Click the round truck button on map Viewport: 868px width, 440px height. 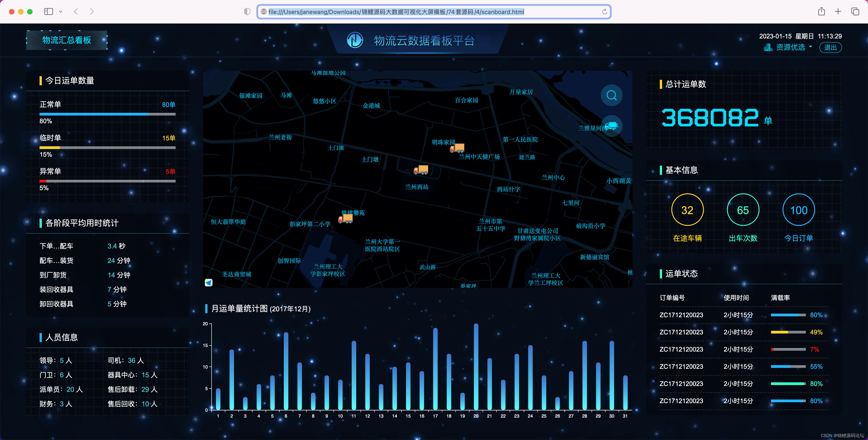pyautogui.click(x=611, y=126)
